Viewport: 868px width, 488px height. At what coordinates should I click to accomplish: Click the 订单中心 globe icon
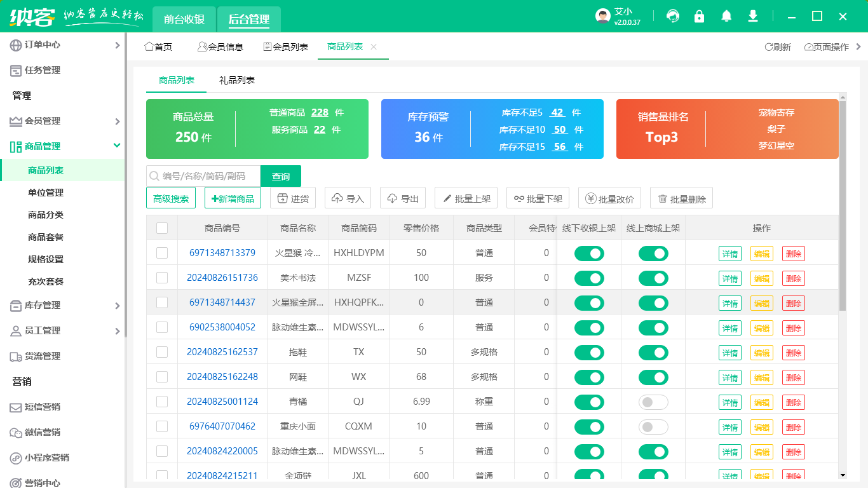click(x=16, y=45)
